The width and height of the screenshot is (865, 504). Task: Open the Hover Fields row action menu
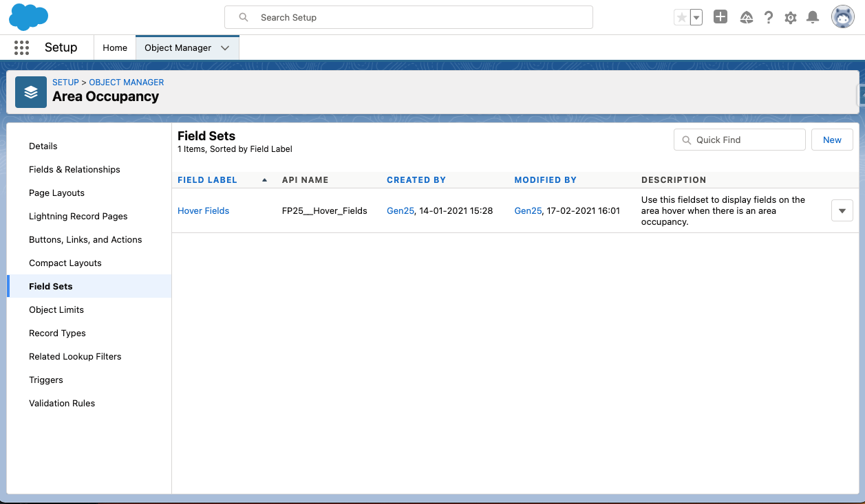click(842, 211)
